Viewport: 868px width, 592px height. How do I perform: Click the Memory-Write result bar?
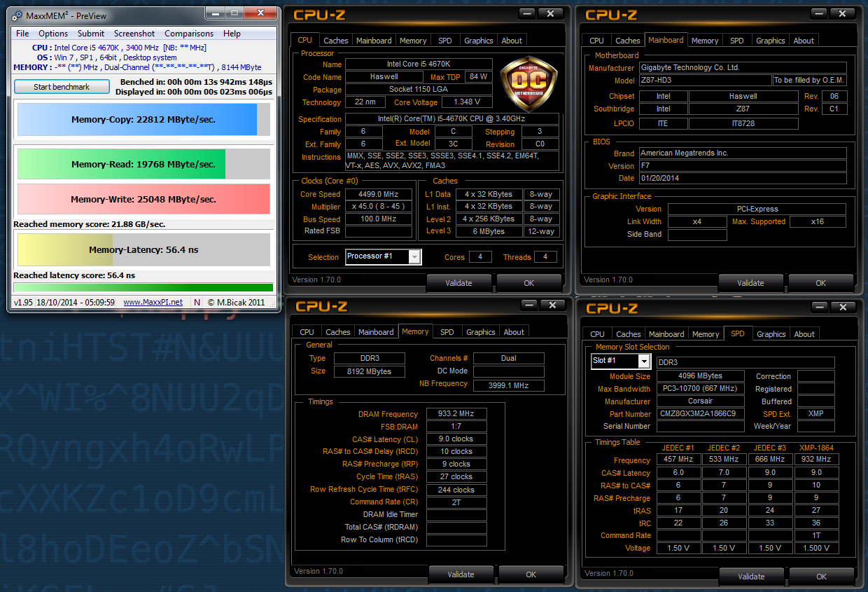(143, 199)
